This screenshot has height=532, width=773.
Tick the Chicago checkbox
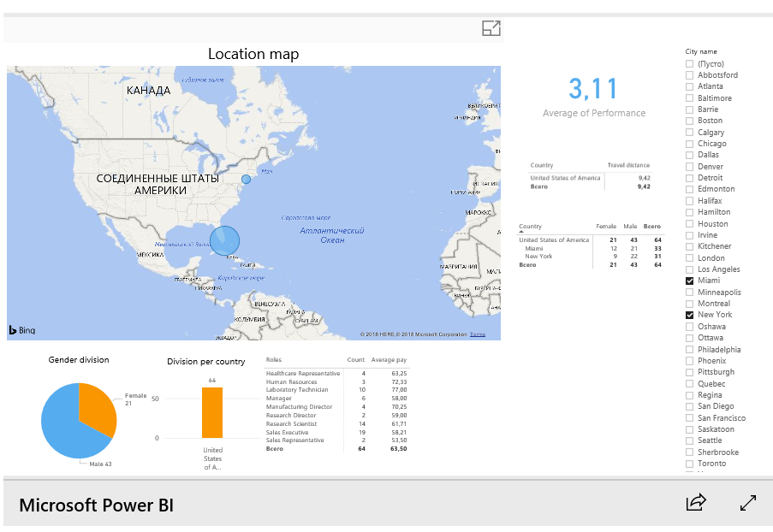tap(690, 144)
